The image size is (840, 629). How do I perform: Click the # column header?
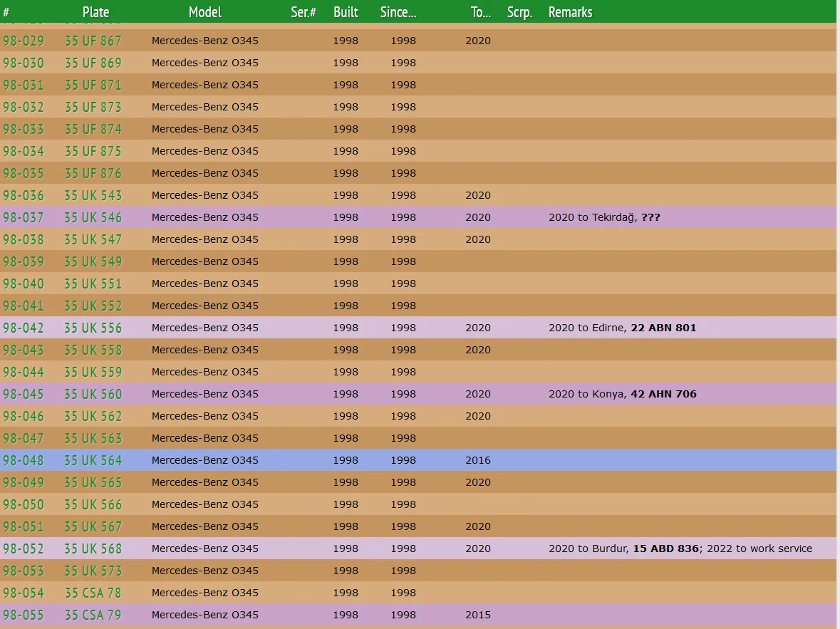tap(6, 12)
